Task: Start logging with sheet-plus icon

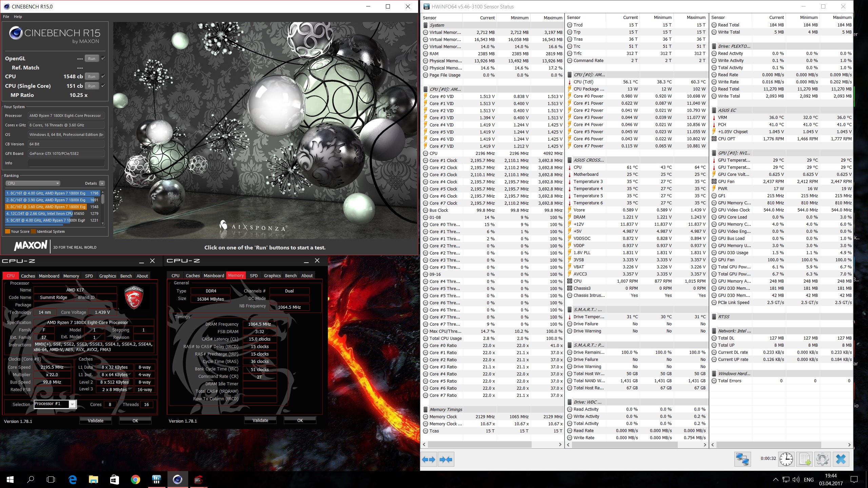Action: coord(805,460)
